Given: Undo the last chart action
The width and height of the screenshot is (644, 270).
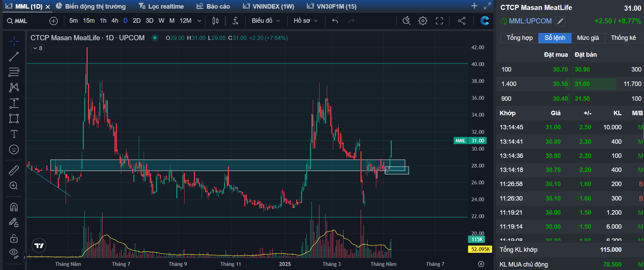Looking at the screenshot, I should [x=335, y=21].
